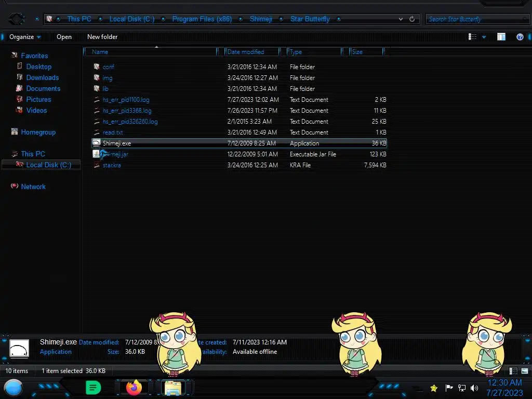This screenshot has width=532, height=399.
Task: Expand the address bar history dropdown
Action: click(401, 19)
